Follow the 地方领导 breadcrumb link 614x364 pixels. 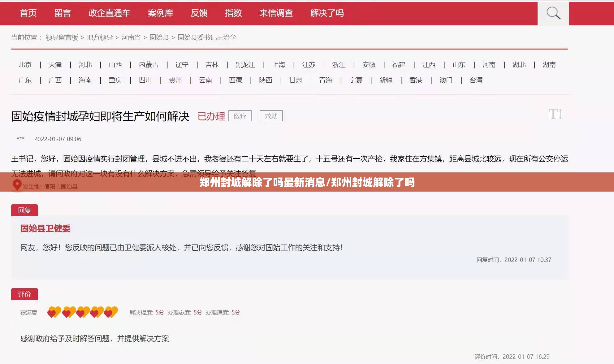pos(100,37)
